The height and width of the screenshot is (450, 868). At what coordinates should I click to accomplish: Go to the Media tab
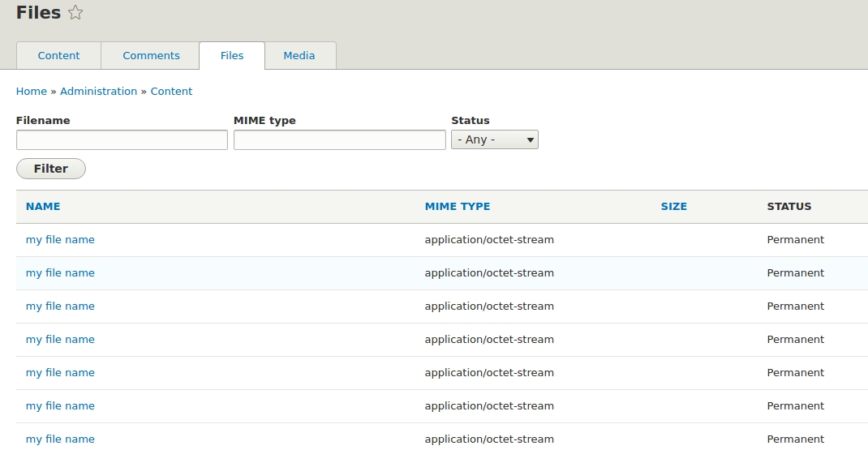click(299, 56)
